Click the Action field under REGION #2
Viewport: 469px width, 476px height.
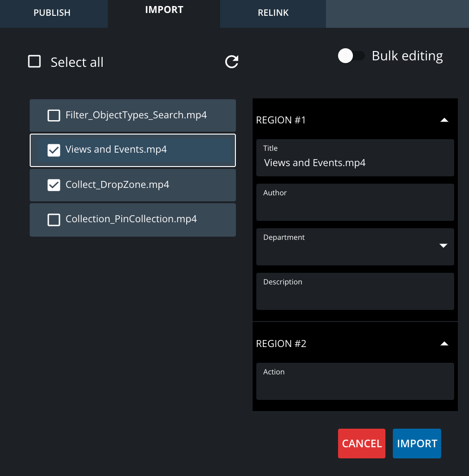point(355,383)
